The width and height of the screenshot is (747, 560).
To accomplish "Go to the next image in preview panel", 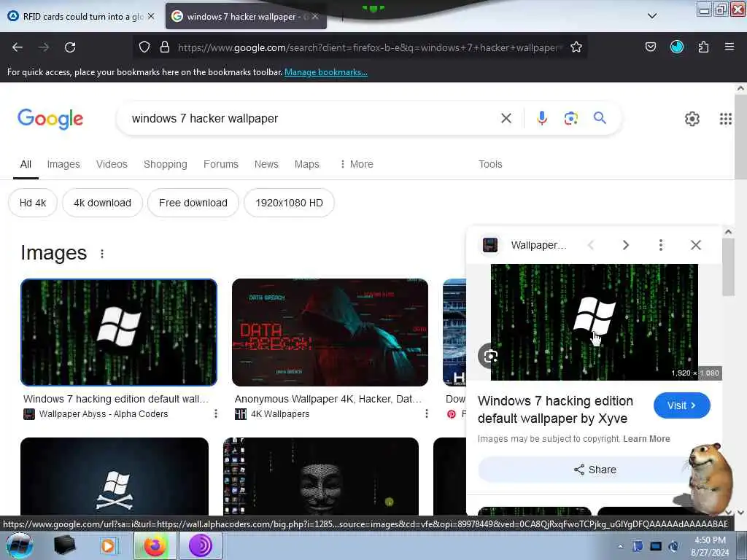I will pyautogui.click(x=626, y=245).
